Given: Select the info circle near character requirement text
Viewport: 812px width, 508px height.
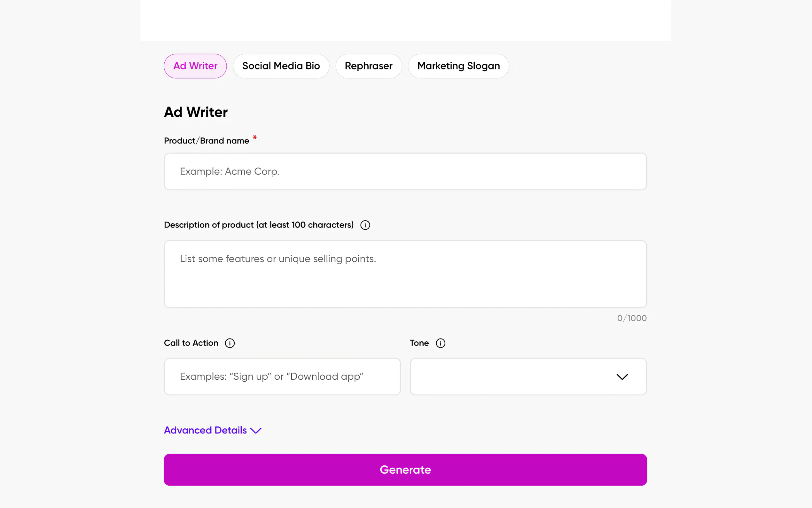Looking at the screenshot, I should (x=365, y=225).
